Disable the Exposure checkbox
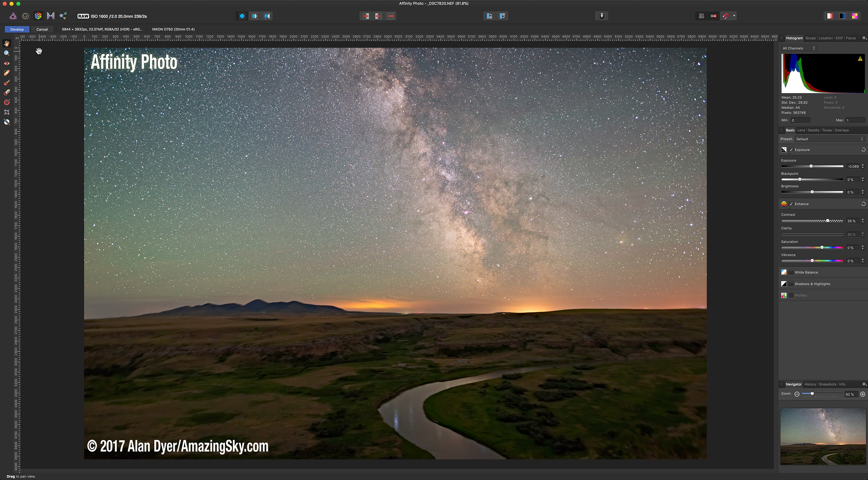 [x=791, y=150]
